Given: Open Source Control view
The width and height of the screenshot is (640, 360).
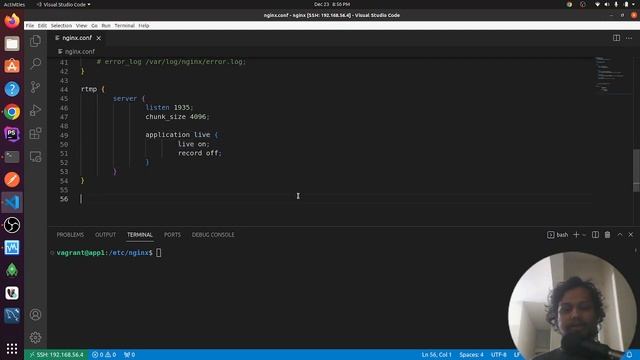Looking at the screenshot, I should click(36, 87).
